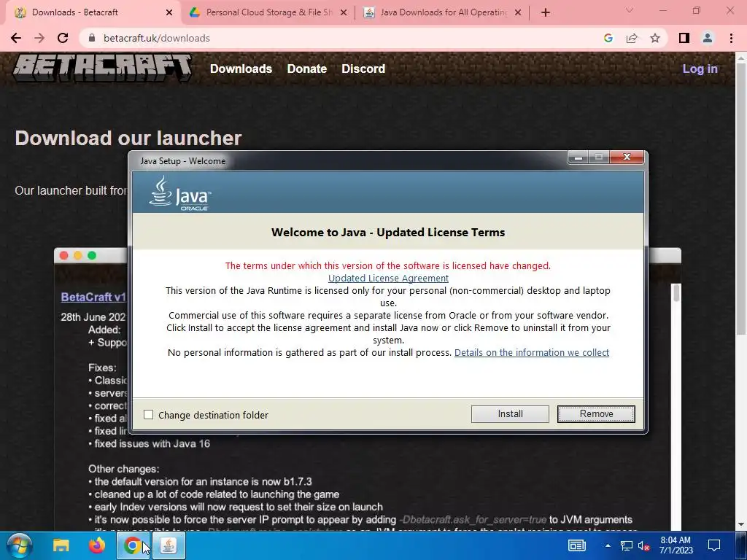Switch to the Personal Cloud Storage tab

(x=269, y=12)
